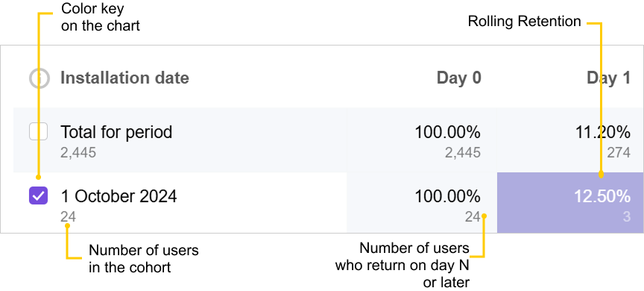Click the 24 count under 1 October 2024
Screen dimensions: 644x291
point(68,216)
